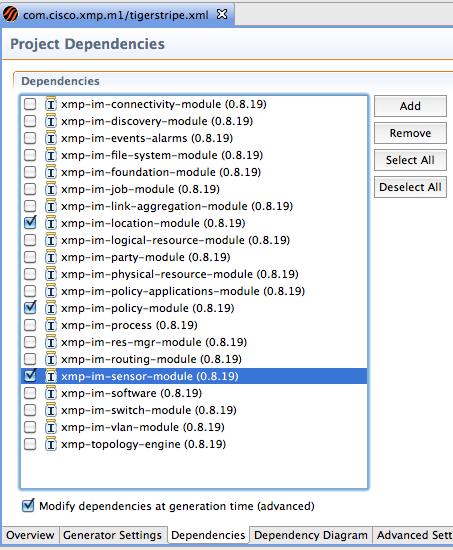Image resolution: width=453 pixels, height=550 pixels.
Task: Uncheck the xmp-im-location-module checkbox
Action: pyautogui.click(x=30, y=223)
